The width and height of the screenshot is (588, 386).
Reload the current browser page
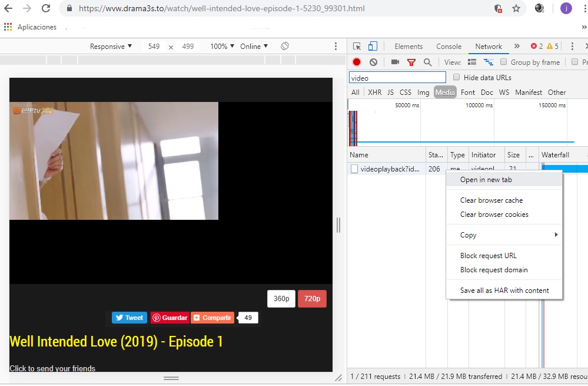tap(46, 8)
